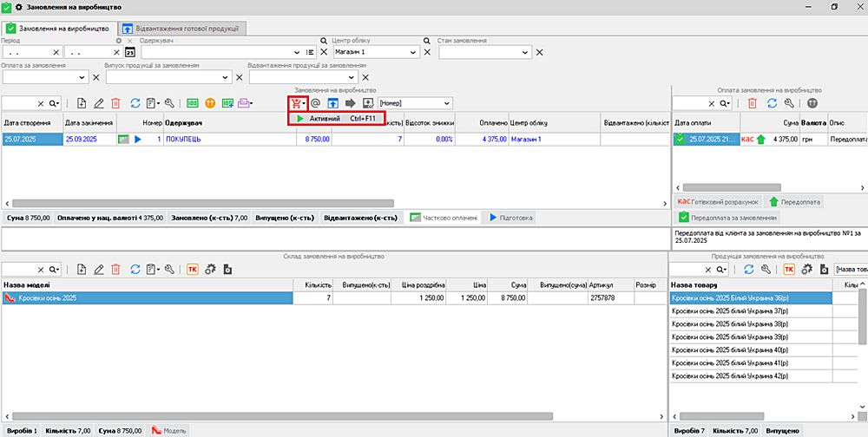
Task: Click the red cart order status icon
Action: click(297, 103)
